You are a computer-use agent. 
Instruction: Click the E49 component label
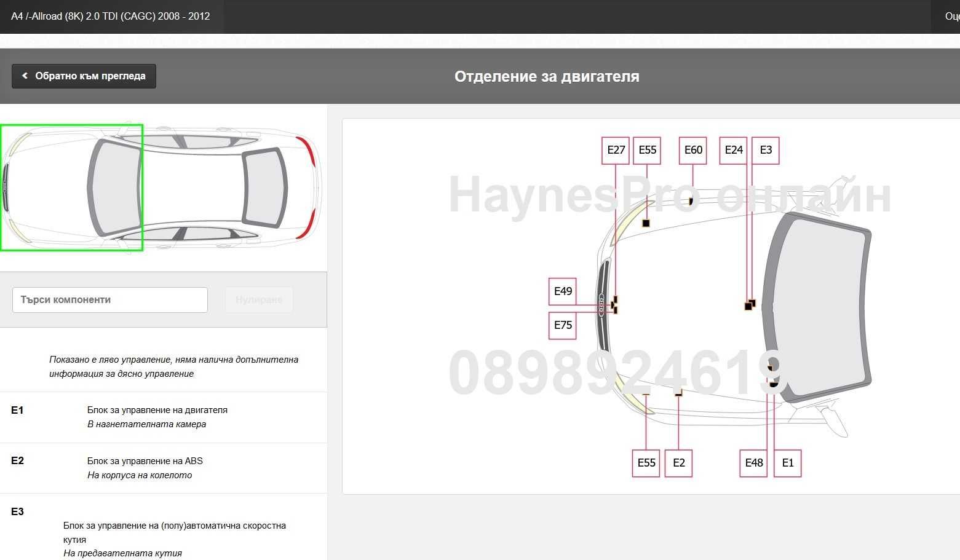coord(563,291)
